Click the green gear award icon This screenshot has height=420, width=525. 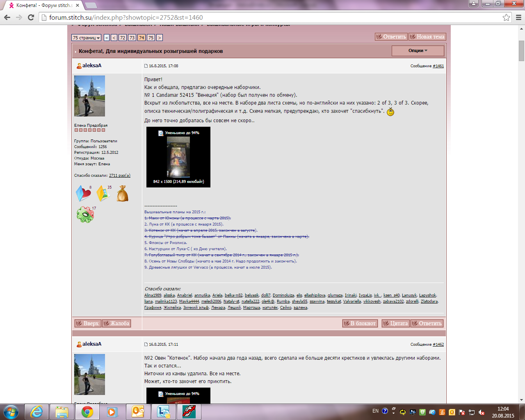click(x=85, y=215)
